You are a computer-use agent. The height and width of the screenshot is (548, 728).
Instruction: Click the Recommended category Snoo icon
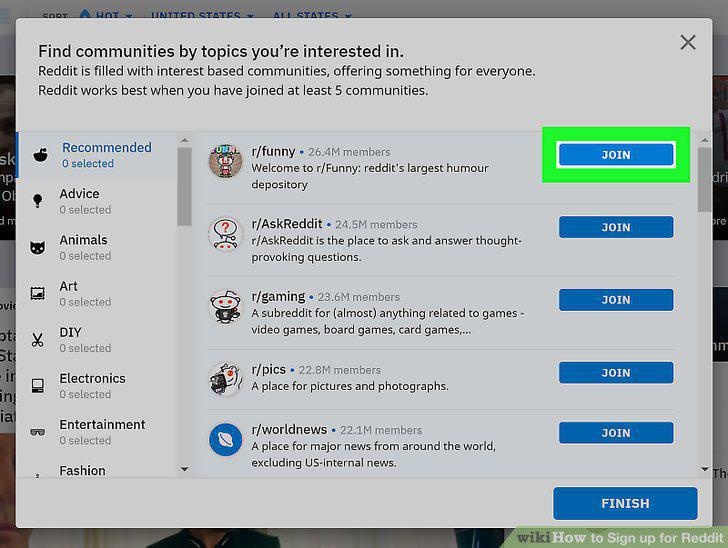coord(40,155)
